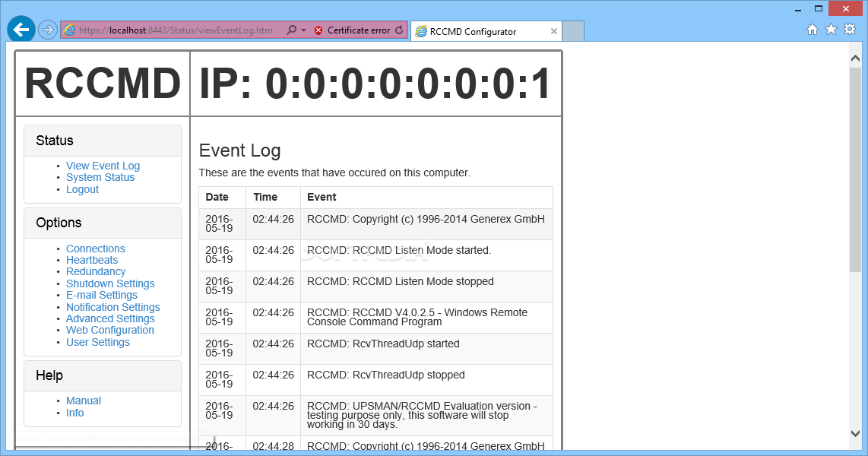Open Notification Settings link
The width and height of the screenshot is (868, 456).
click(x=113, y=307)
